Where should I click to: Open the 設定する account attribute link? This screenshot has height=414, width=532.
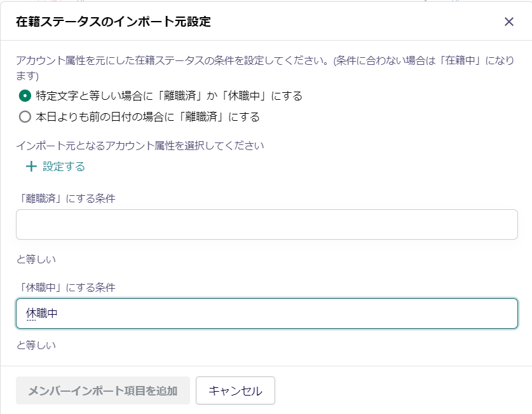click(x=64, y=166)
